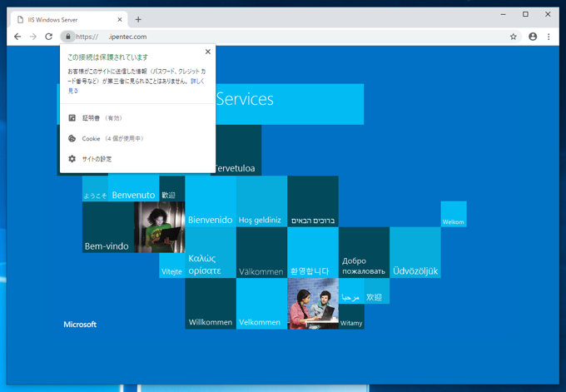Image resolution: width=566 pixels, height=392 pixels.
Task: Click the Hebrew ברוכים הבאים tile
Action: pos(313,201)
